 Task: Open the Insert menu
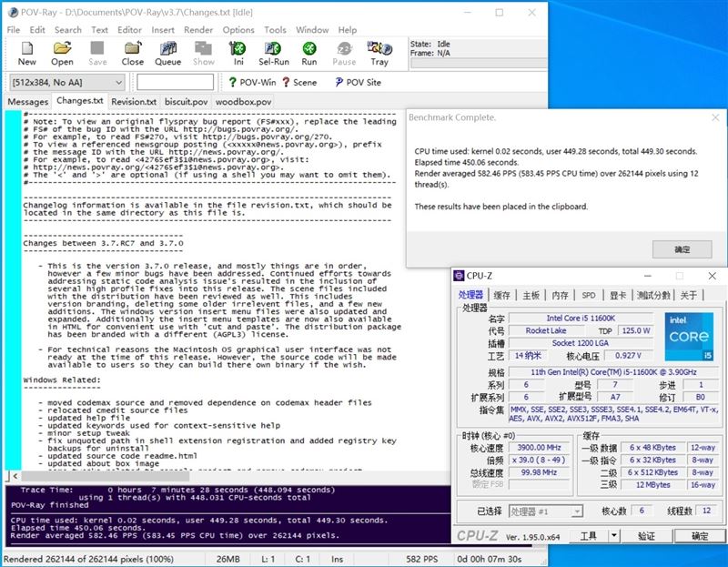(163, 30)
